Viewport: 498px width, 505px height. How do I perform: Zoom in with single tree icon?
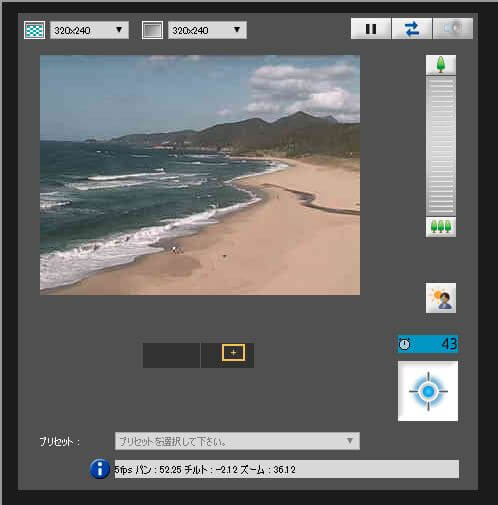click(441, 65)
